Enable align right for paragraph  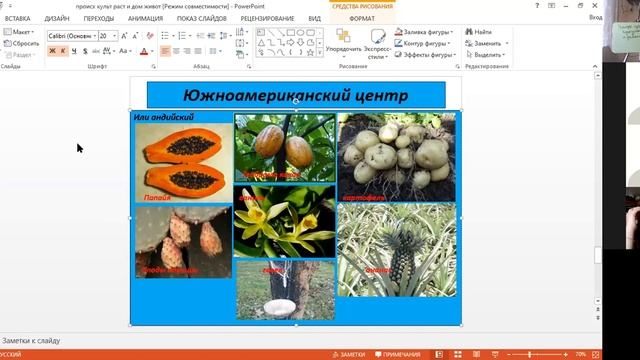coord(187,51)
